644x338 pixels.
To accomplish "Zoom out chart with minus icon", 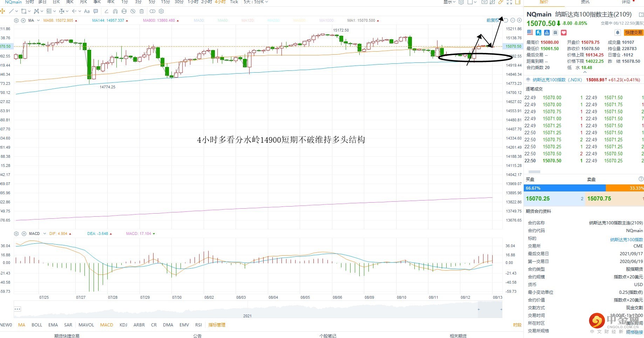I will click(513, 20).
